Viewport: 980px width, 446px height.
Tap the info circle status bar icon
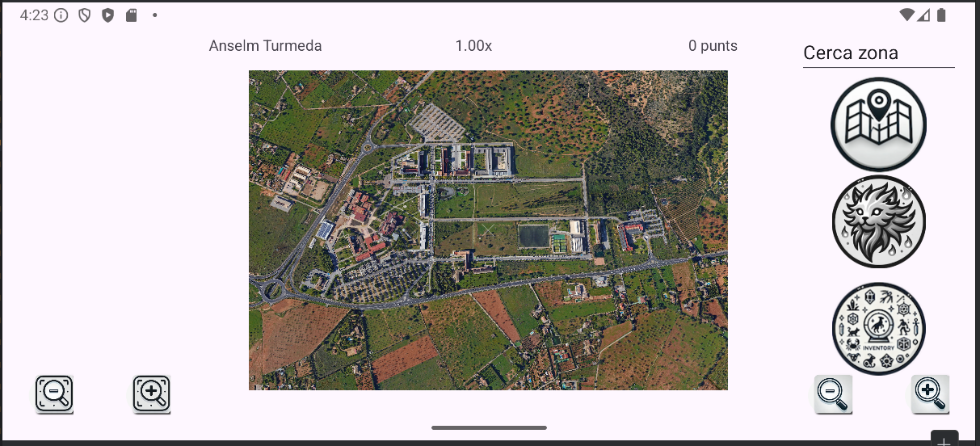61,15
